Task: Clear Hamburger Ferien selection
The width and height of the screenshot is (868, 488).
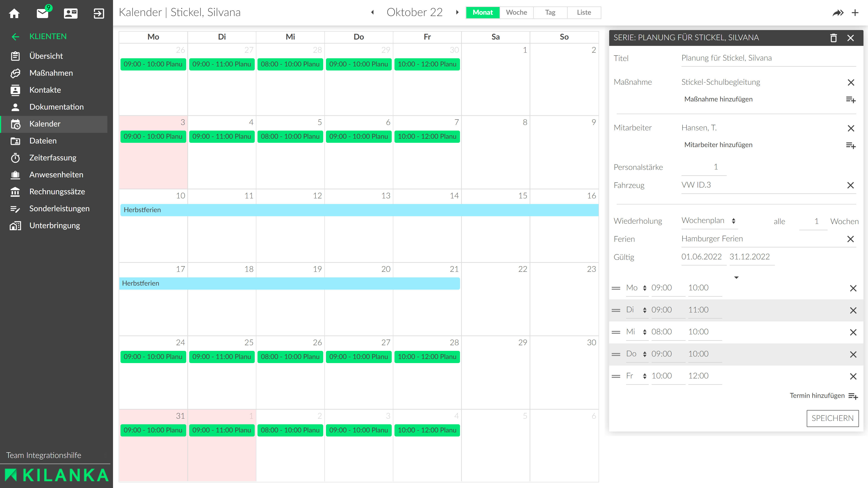Action: click(851, 239)
